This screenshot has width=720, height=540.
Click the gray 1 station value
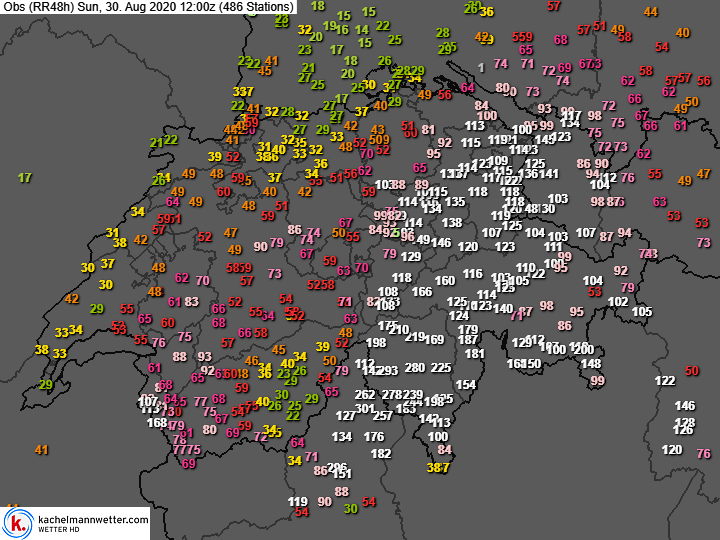coord(481,67)
